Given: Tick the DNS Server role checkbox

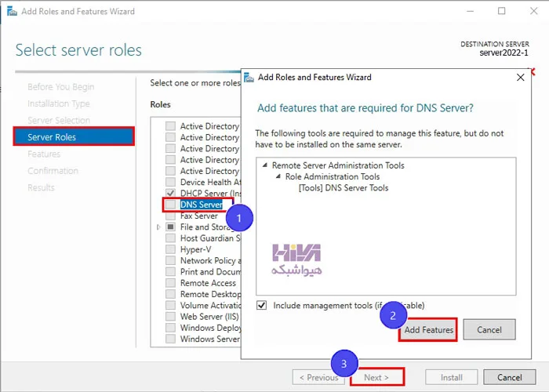Looking at the screenshot, I should tap(170, 205).
